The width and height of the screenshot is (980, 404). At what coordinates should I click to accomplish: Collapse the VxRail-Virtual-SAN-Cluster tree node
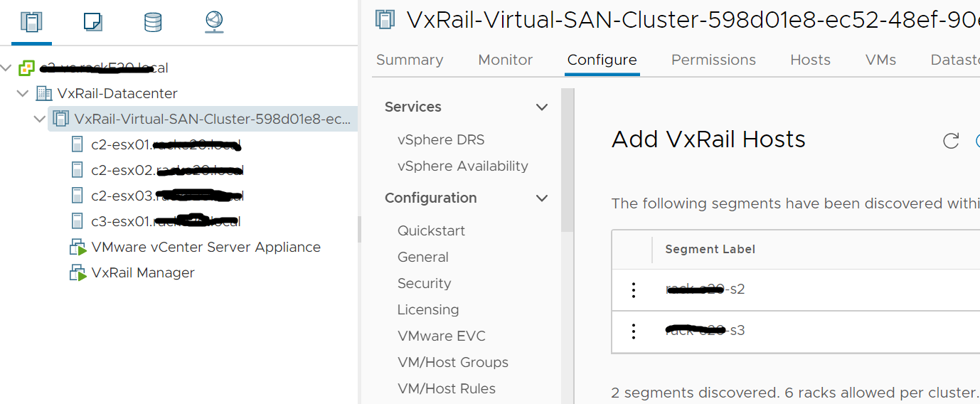pyautogui.click(x=40, y=119)
